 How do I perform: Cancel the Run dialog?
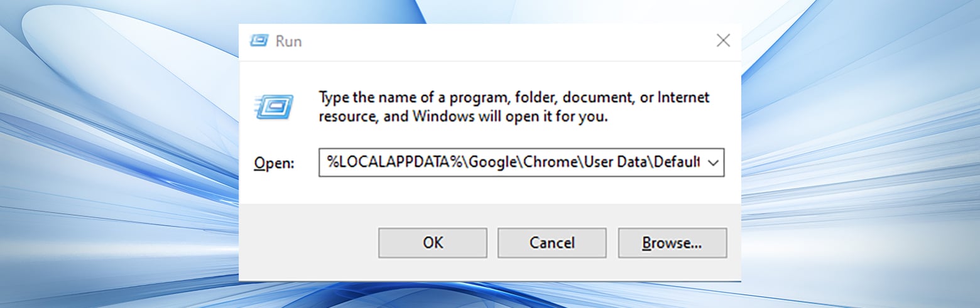click(x=552, y=243)
